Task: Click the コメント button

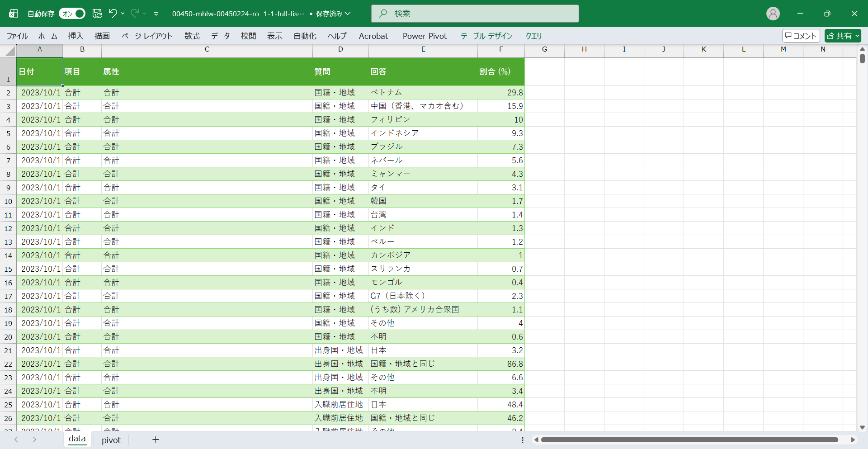Action: tap(801, 36)
